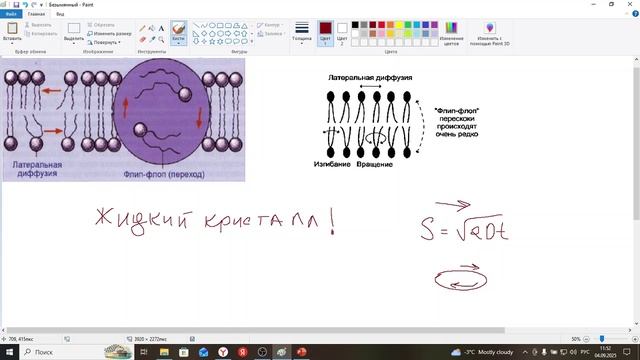Viewport: 640px width, 360px height.
Task: Open Edit colors (Изменение цветов)
Action: click(x=451, y=33)
